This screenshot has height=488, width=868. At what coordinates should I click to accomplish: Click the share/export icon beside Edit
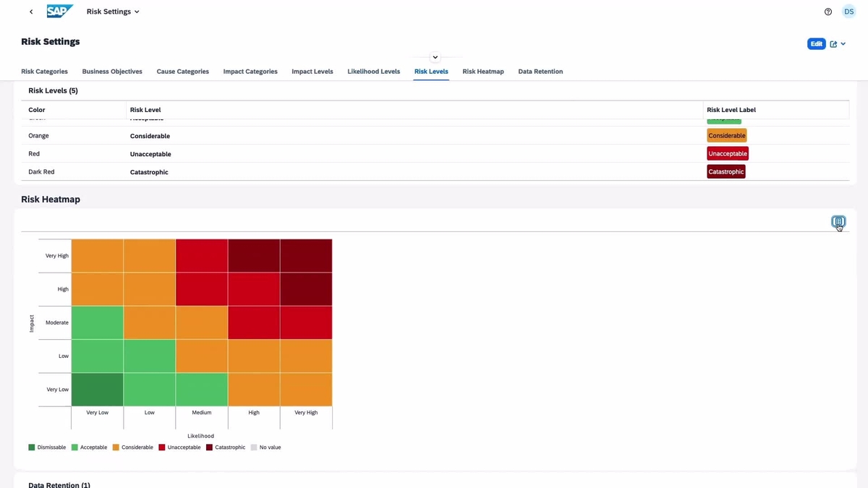834,43
